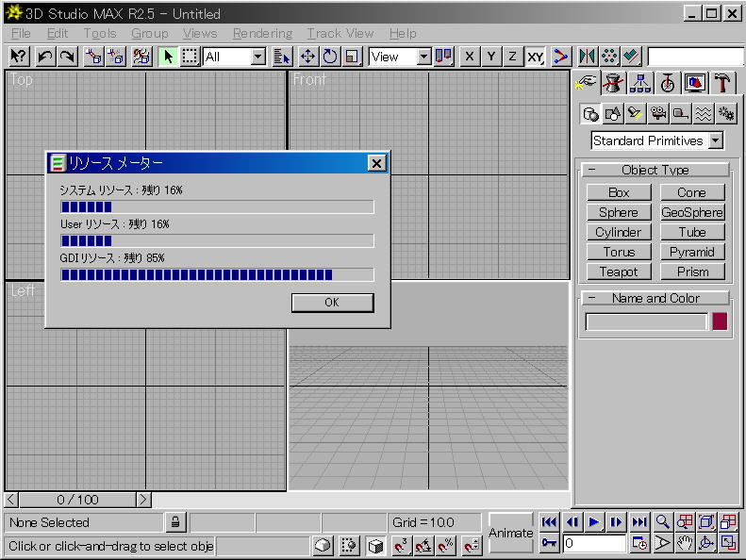Activate Select and Scale tool
Image resolution: width=746 pixels, height=560 pixels.
coord(352,57)
